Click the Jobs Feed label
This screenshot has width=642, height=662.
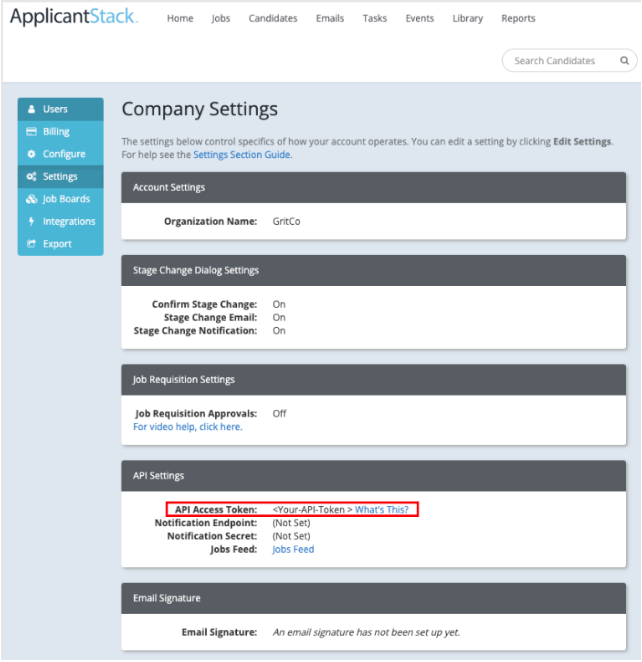233,549
